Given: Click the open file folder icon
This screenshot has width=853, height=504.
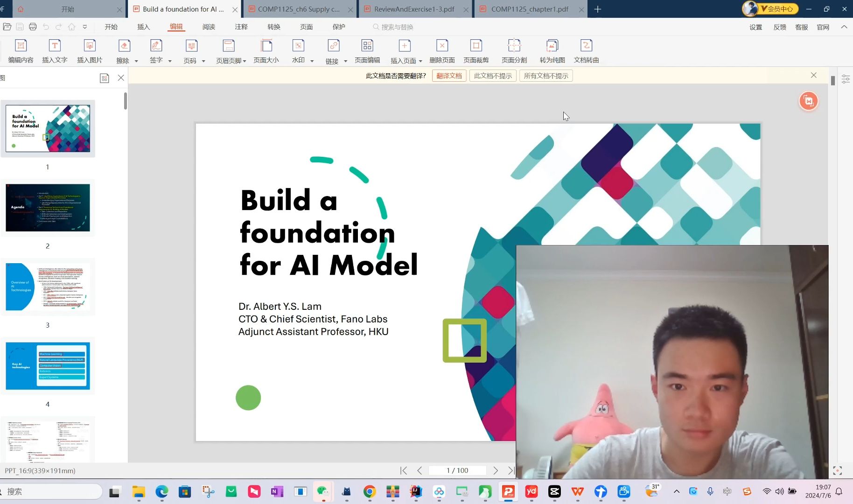Looking at the screenshot, I should point(7,27).
